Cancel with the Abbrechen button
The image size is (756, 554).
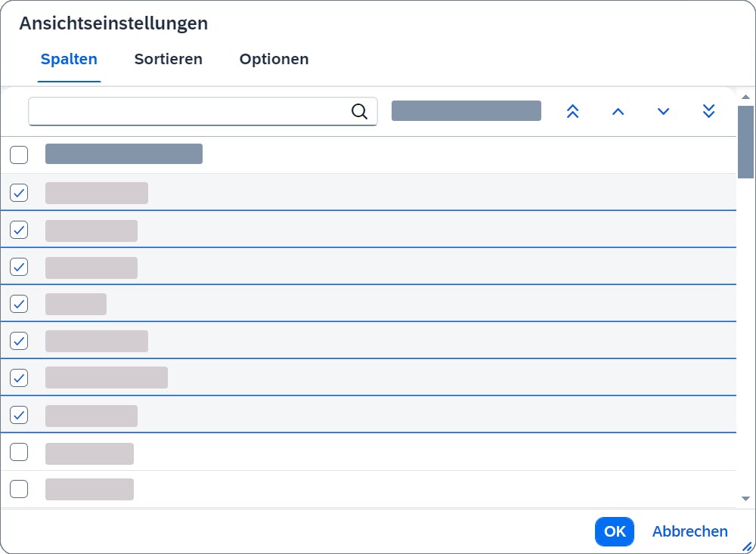point(689,531)
